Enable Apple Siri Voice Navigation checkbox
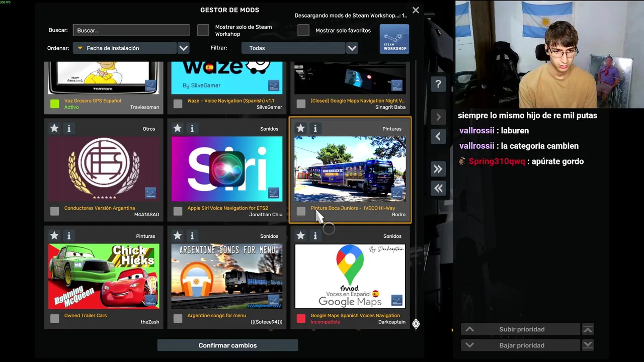The height and width of the screenshot is (362, 644). point(178,211)
